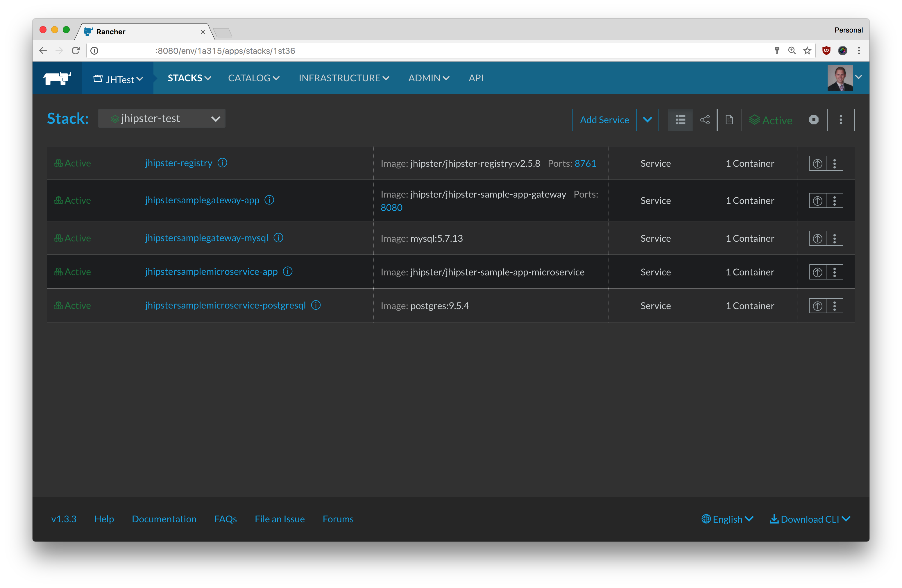
Task: Expand the Add Service dropdown arrow
Action: 647,120
